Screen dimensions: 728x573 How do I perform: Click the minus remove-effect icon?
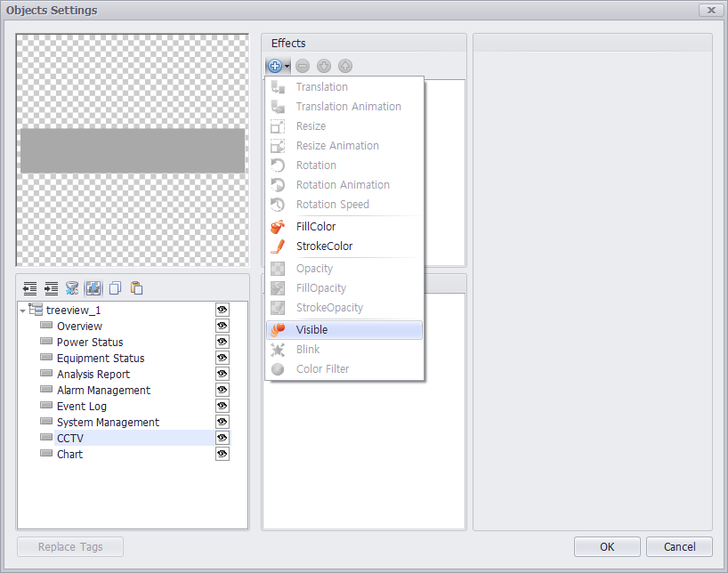point(303,66)
